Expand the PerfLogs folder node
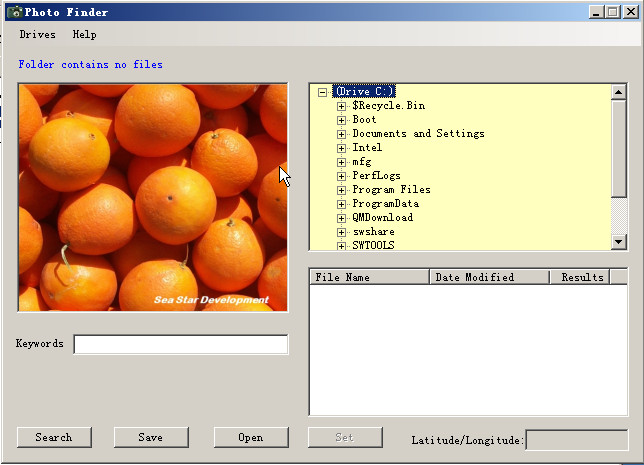The image size is (644, 465). [341, 176]
